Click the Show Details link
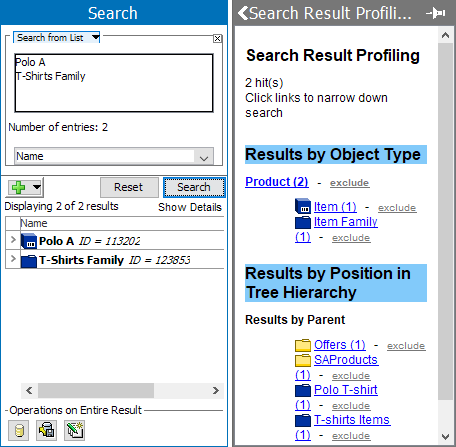 pyautogui.click(x=190, y=207)
